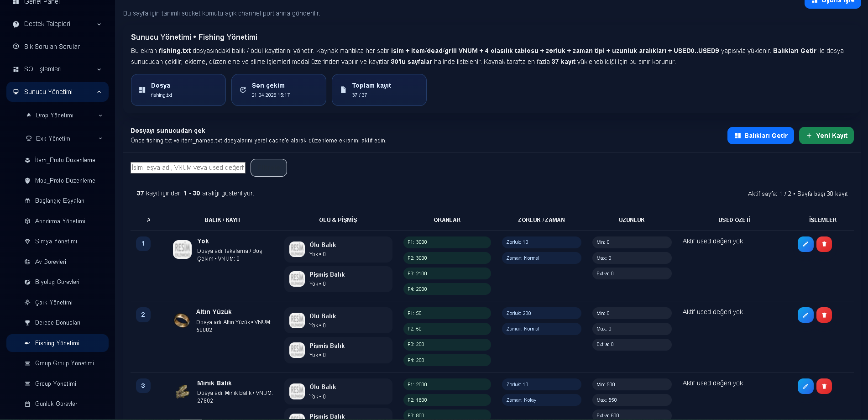Click Günlük Görevler calendar icon
The height and width of the screenshot is (420, 868).
pyautogui.click(x=27, y=404)
